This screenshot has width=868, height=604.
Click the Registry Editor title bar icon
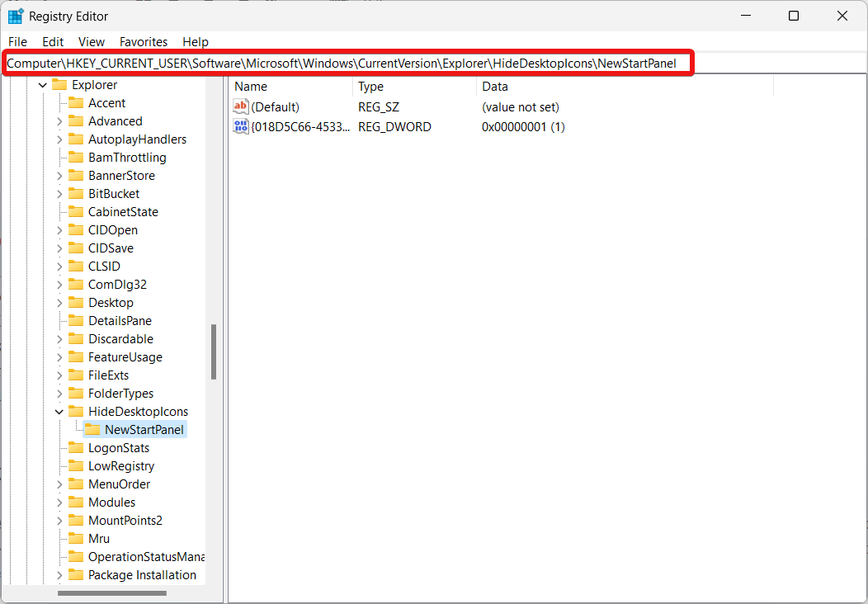point(16,16)
